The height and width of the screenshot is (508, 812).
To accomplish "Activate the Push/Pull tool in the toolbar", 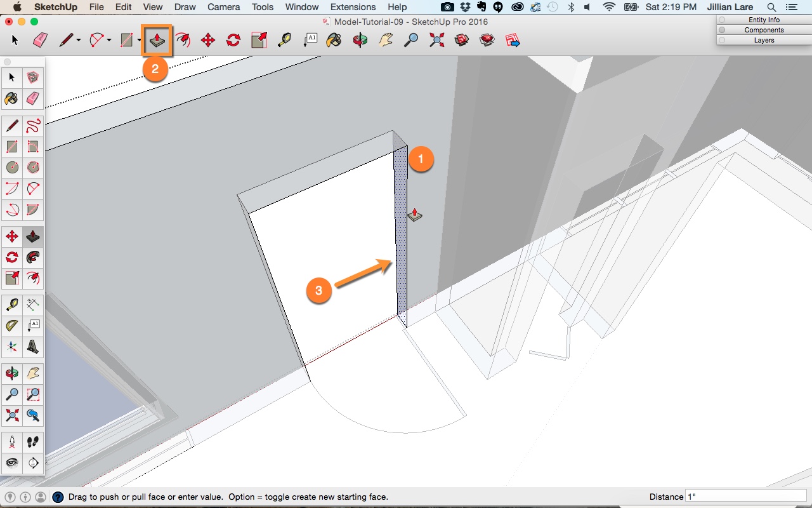I will 156,39.
